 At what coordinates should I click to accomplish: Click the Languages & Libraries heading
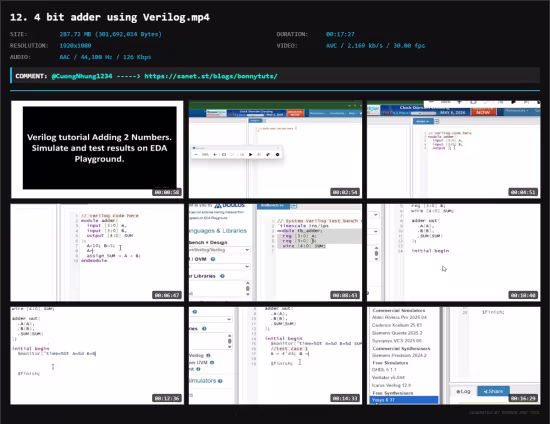click(218, 231)
